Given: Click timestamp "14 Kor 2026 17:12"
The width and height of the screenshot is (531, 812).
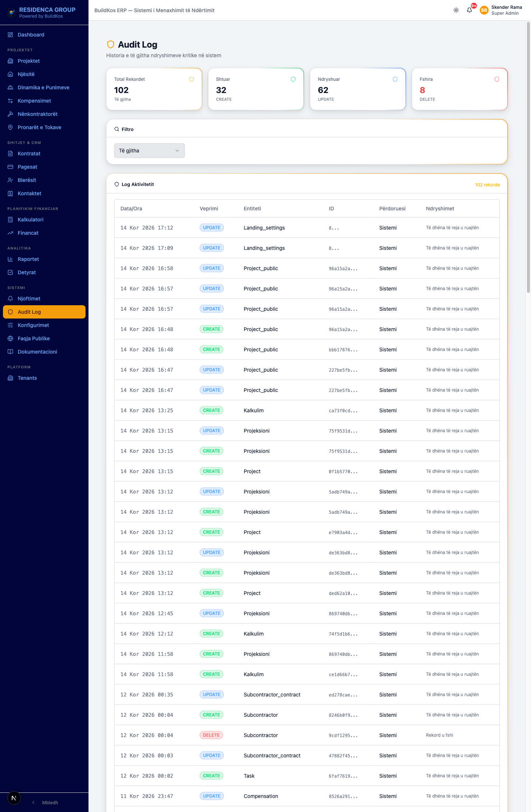Looking at the screenshot, I should click(x=147, y=228).
